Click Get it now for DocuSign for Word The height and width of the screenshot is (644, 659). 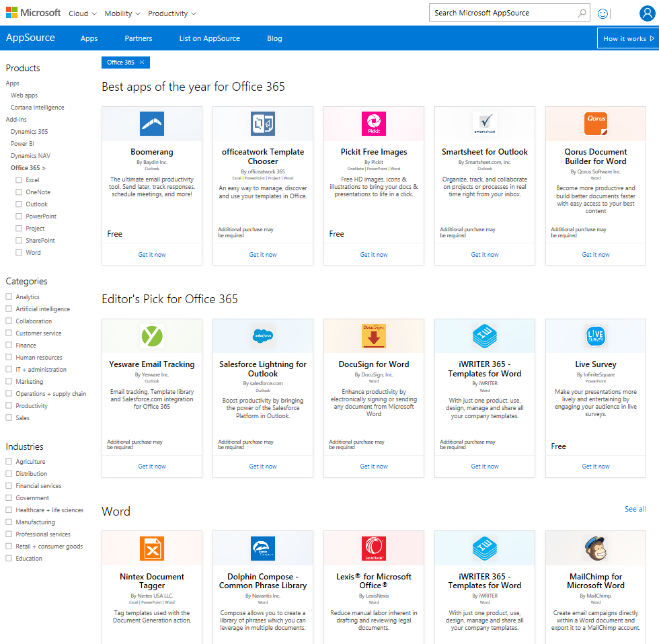coord(374,467)
